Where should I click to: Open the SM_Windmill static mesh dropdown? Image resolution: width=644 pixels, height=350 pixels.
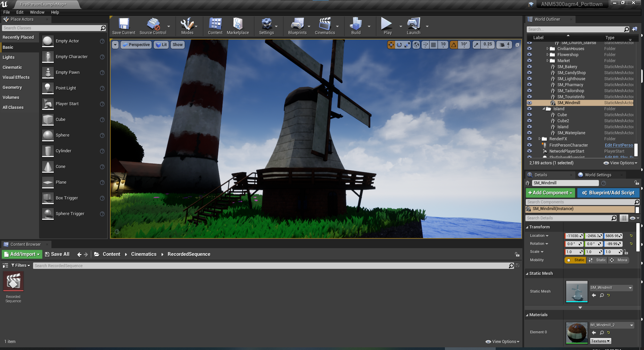click(611, 288)
